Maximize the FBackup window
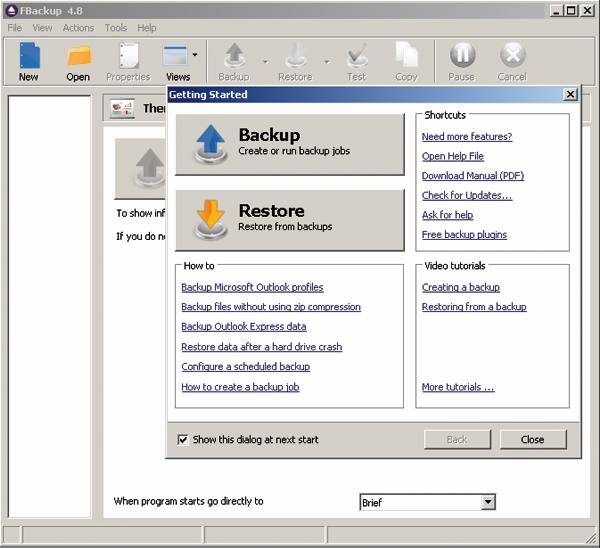This screenshot has width=600, height=548. (x=571, y=11)
